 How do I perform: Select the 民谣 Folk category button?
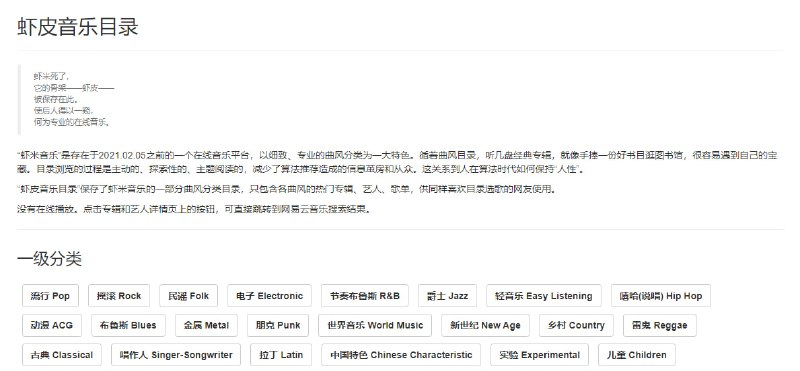[x=188, y=295]
